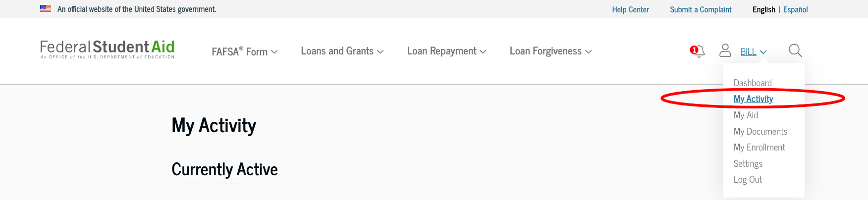The width and height of the screenshot is (868, 200).
Task: Open the Help Center link
Action: [x=630, y=9]
